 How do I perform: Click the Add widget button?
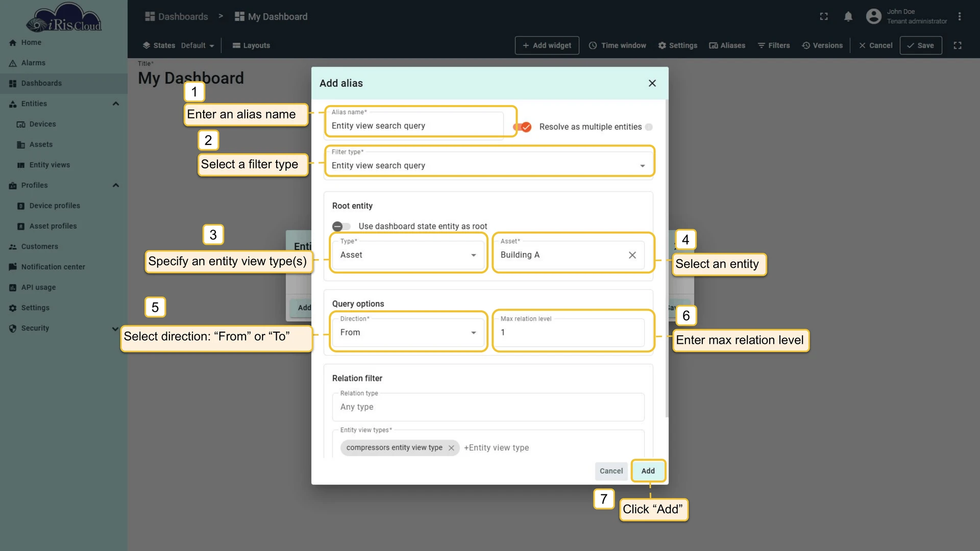pos(547,45)
